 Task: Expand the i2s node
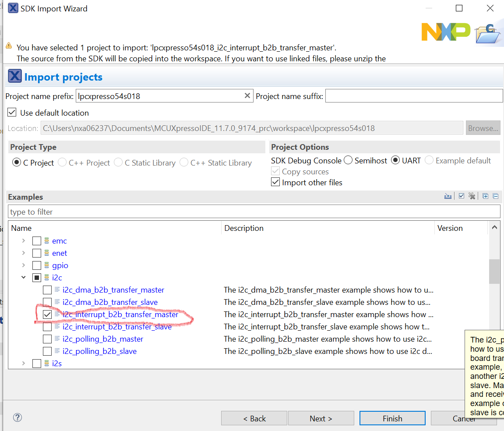tap(23, 363)
